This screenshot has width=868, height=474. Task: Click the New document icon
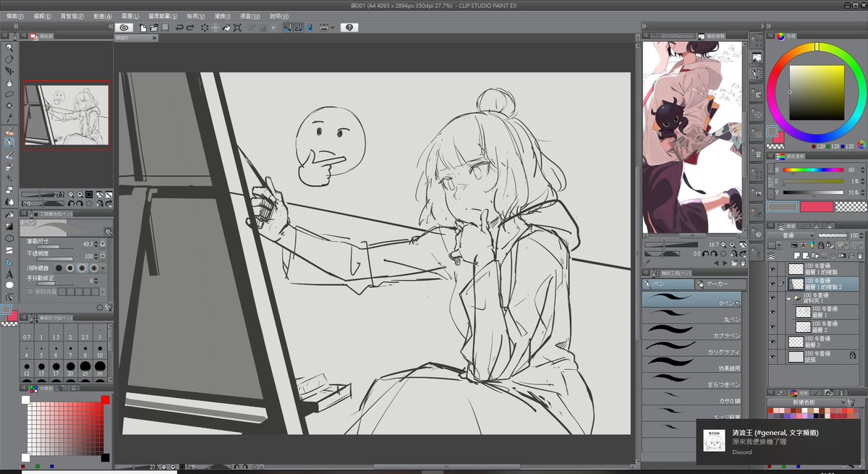click(x=143, y=27)
